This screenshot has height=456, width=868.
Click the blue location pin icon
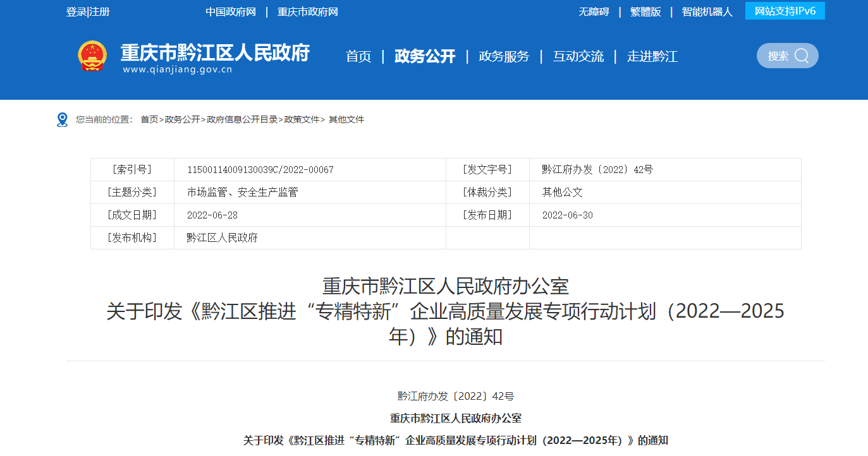pos(62,119)
